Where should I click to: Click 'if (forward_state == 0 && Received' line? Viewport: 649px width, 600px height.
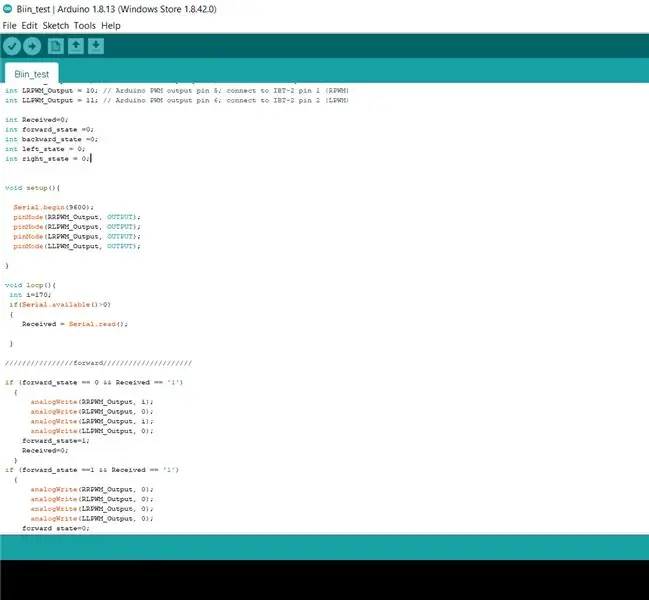(94, 382)
